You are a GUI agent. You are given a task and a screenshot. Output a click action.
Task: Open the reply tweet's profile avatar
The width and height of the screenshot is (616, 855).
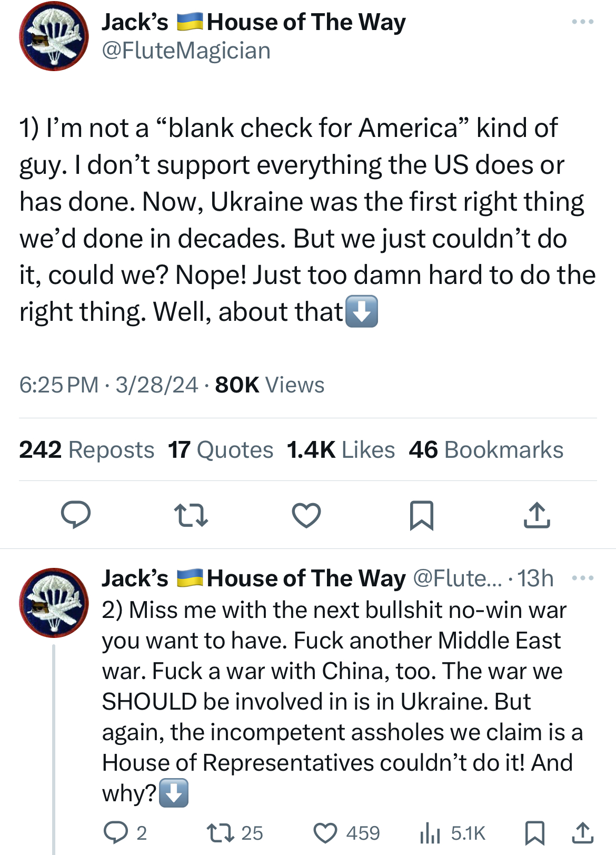(54, 602)
